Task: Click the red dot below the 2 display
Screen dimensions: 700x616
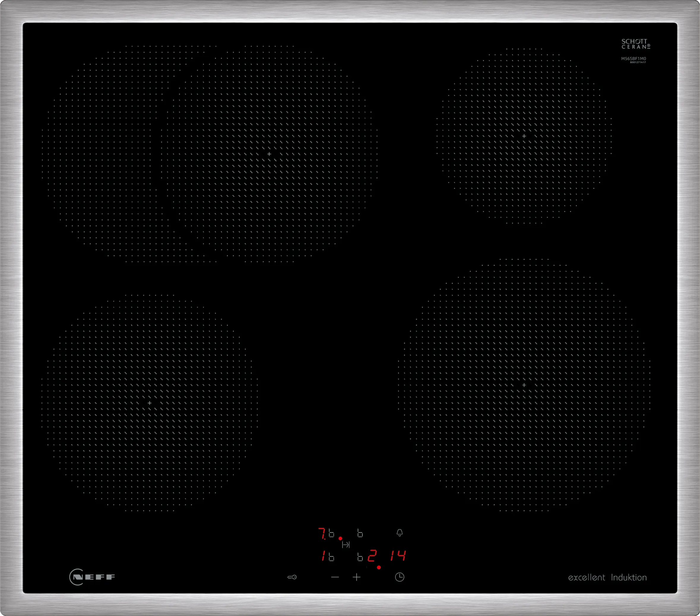Action: coord(379,567)
